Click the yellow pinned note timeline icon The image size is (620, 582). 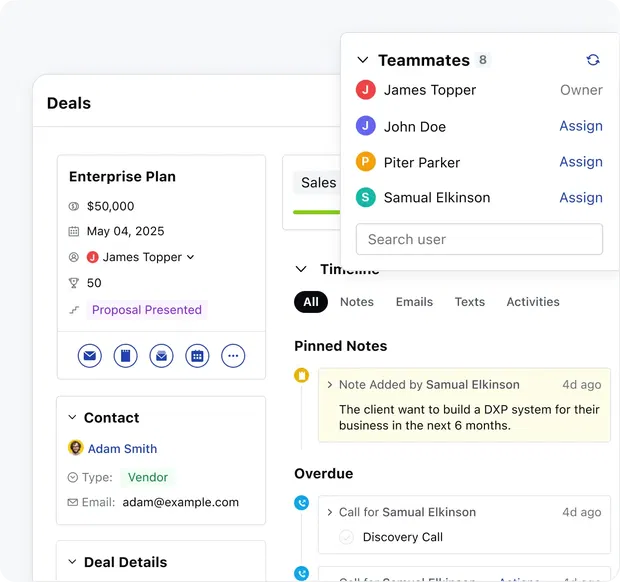click(x=301, y=376)
